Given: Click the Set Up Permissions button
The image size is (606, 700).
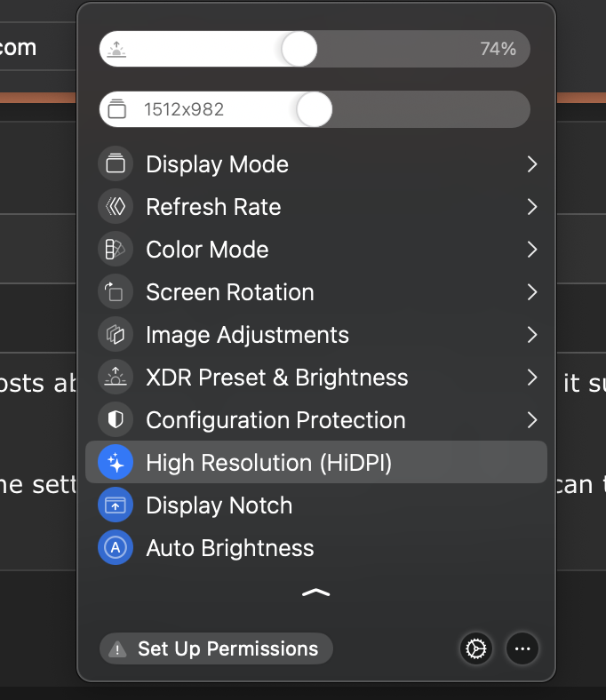Looking at the screenshot, I should click(216, 649).
